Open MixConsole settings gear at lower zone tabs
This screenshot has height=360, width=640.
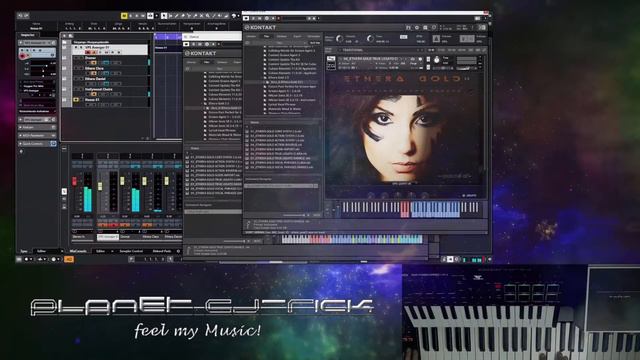[178, 251]
